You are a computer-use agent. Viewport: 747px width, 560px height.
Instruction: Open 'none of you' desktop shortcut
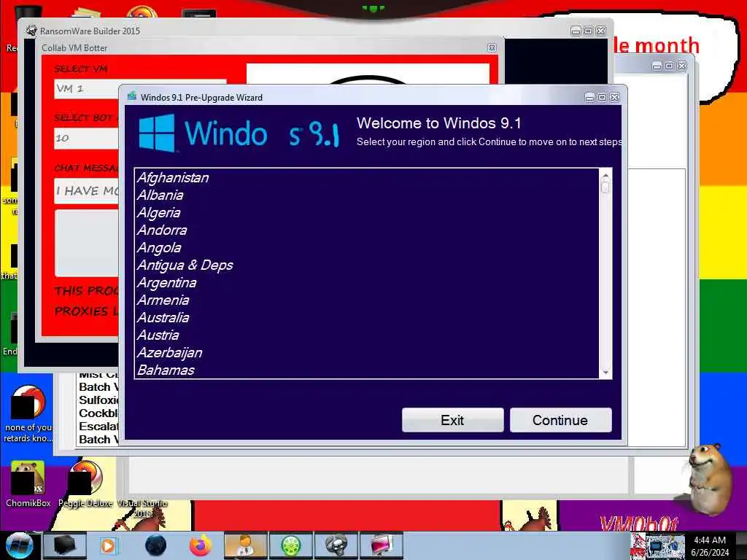28,413
